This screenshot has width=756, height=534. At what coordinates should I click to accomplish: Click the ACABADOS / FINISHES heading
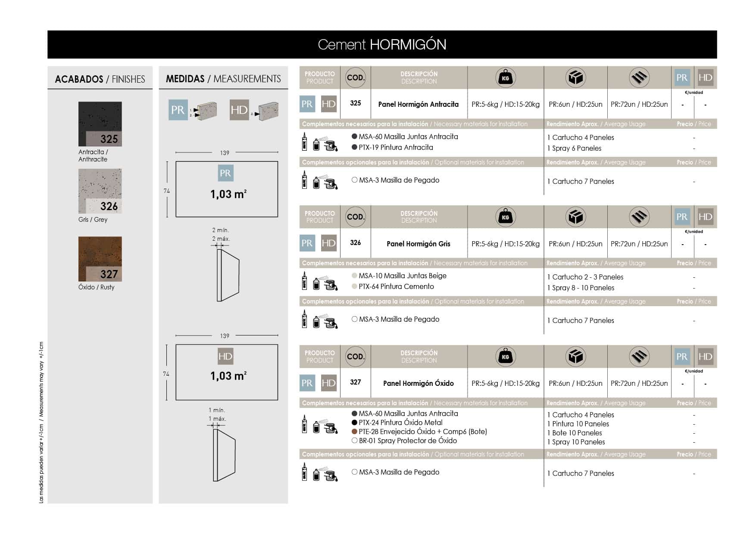pos(100,79)
